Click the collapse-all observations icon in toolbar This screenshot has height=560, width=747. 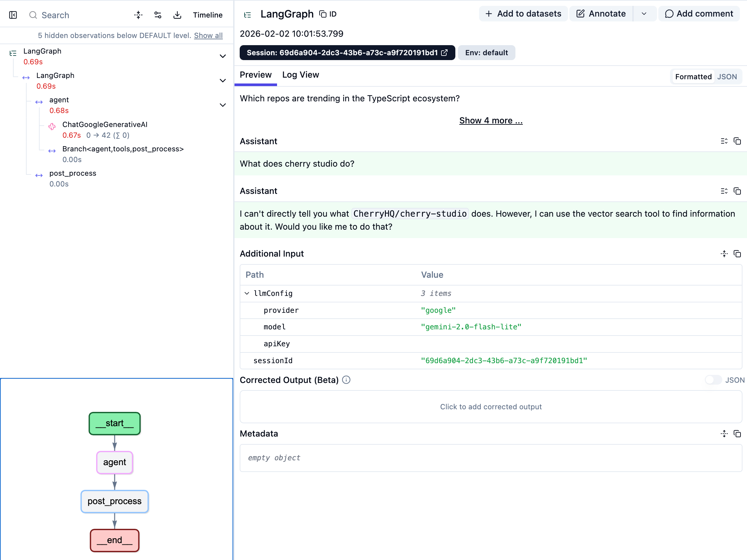pos(138,15)
